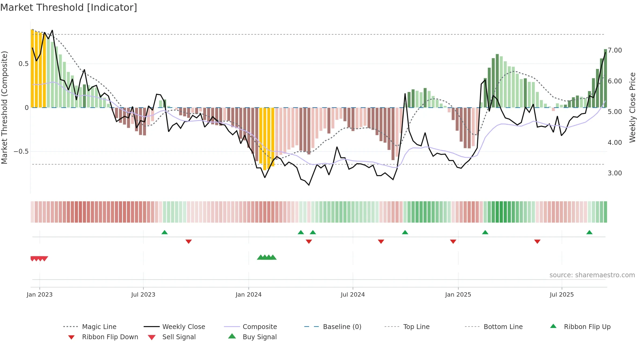Click the Ribbon Flip Up marker after Jul 2025

[589, 232]
